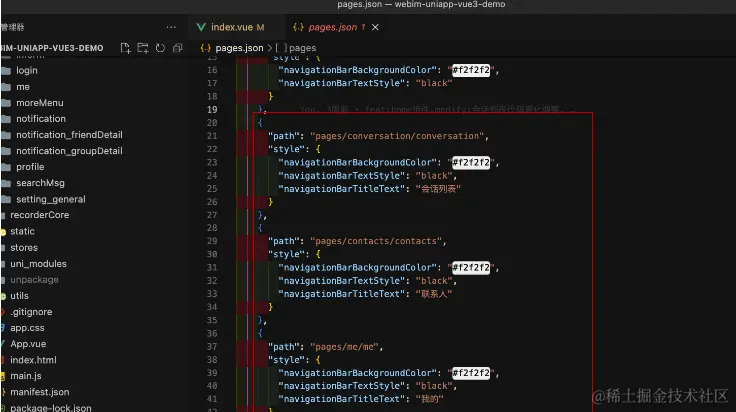Click the IM-UNIAPP-VUE3-DEMO explorer section header

click(x=52, y=48)
